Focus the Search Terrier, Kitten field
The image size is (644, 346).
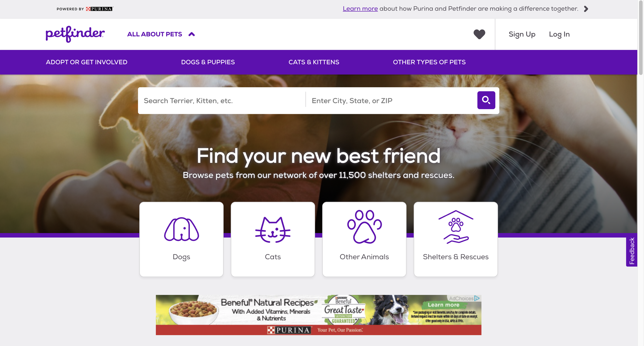pos(222,101)
